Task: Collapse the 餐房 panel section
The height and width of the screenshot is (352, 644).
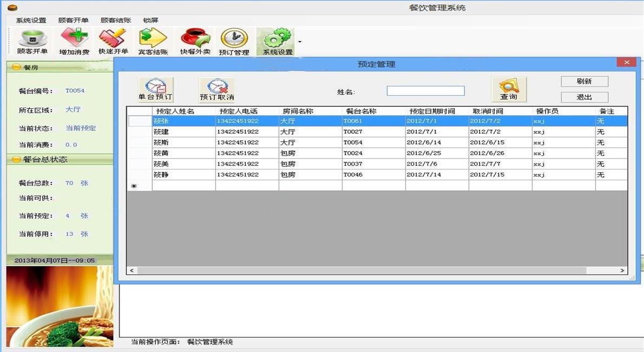Action: [x=16, y=68]
